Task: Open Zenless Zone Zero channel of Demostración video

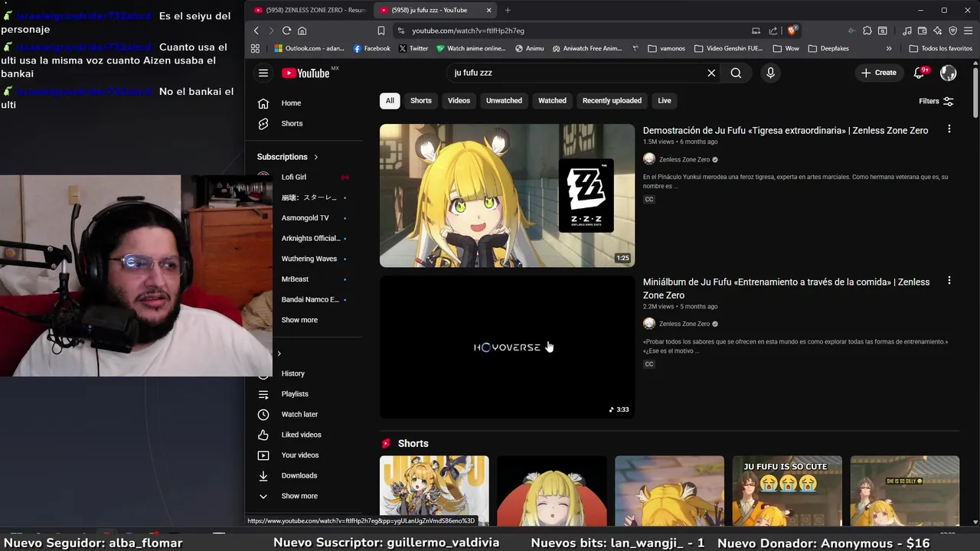Action: pyautogui.click(x=684, y=159)
